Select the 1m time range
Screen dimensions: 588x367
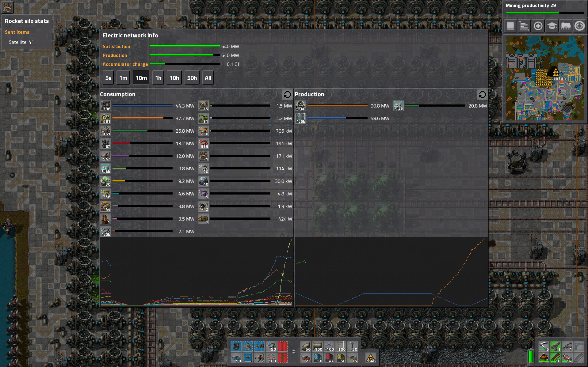pos(123,78)
